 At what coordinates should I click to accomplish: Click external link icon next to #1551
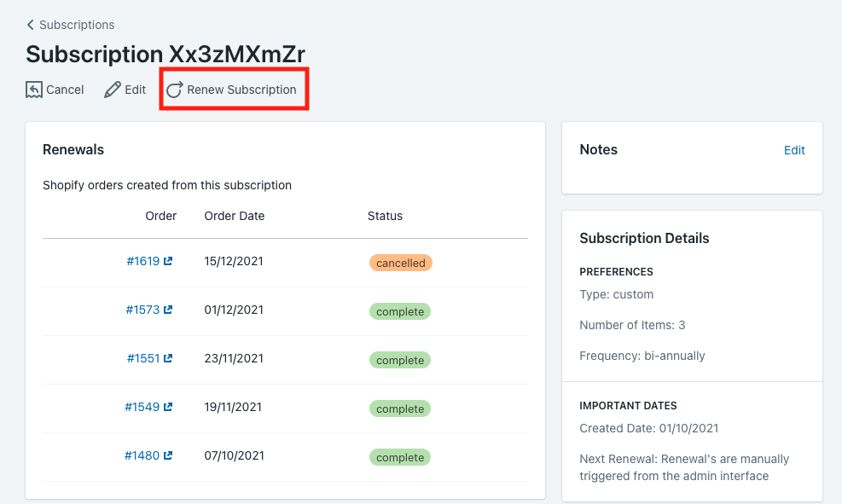tap(168, 358)
